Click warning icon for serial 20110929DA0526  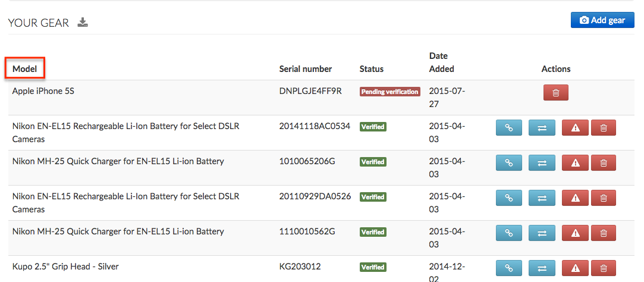click(x=574, y=198)
